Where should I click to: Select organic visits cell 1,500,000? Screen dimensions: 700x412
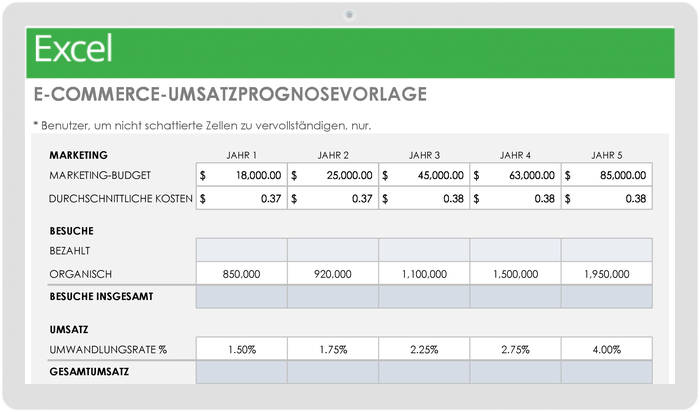click(x=515, y=274)
